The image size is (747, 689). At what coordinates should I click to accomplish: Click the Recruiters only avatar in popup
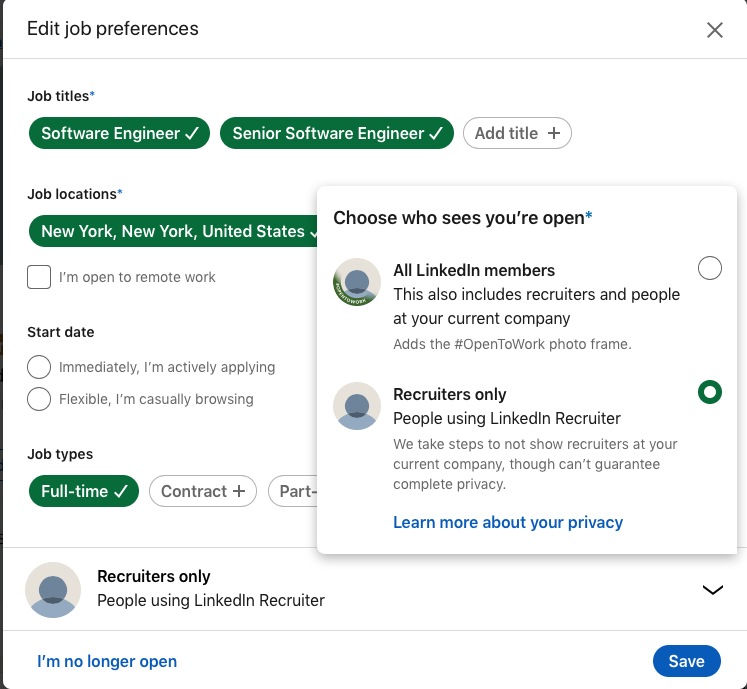(357, 406)
